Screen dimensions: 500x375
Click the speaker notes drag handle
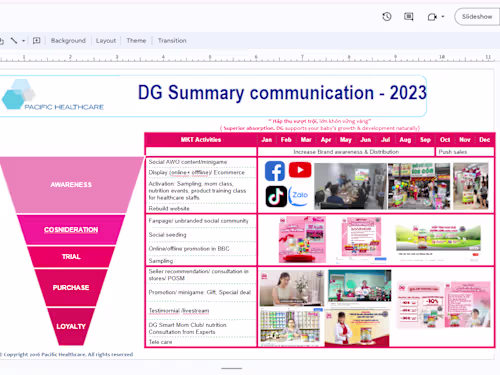[232, 368]
